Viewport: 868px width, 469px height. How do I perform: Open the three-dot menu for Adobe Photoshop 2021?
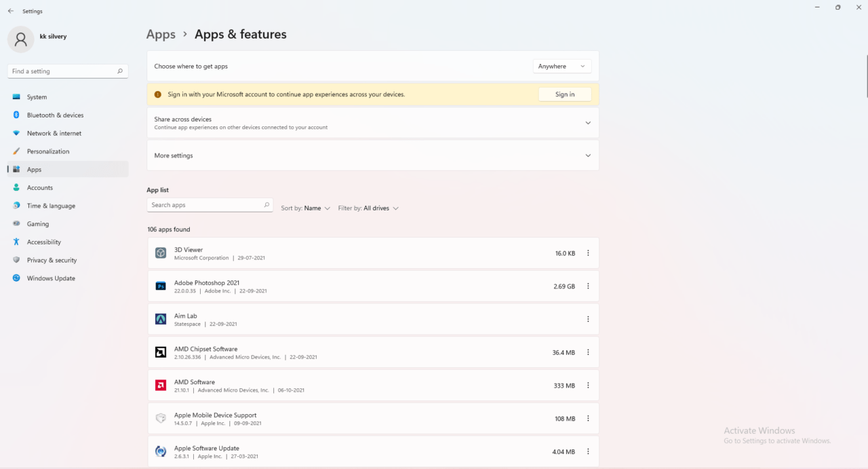point(588,286)
